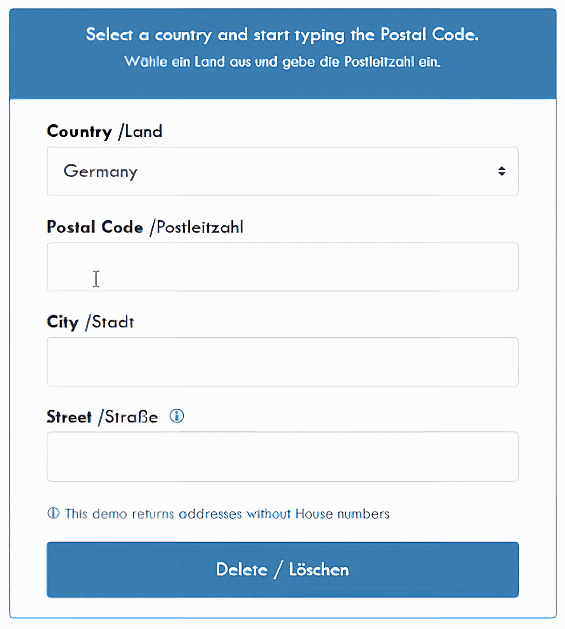Screen dimensions: 565x629
Task: Click the bold Street label
Action: coord(69,417)
